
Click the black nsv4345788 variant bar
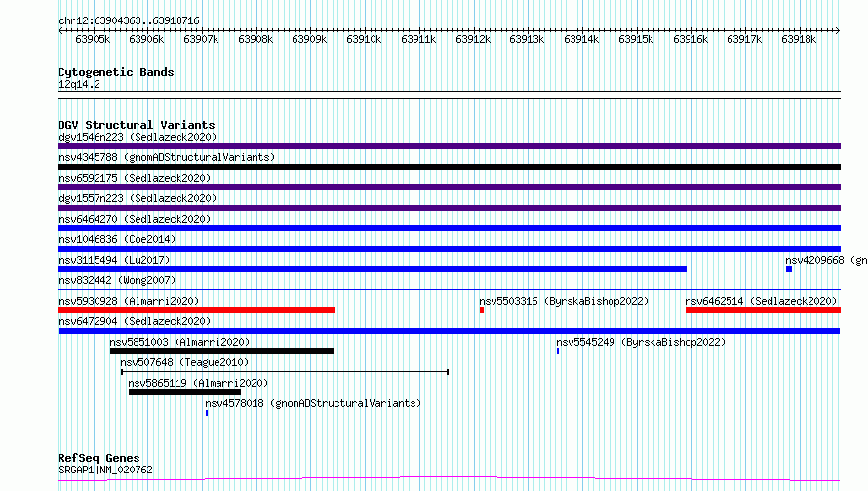click(449, 167)
